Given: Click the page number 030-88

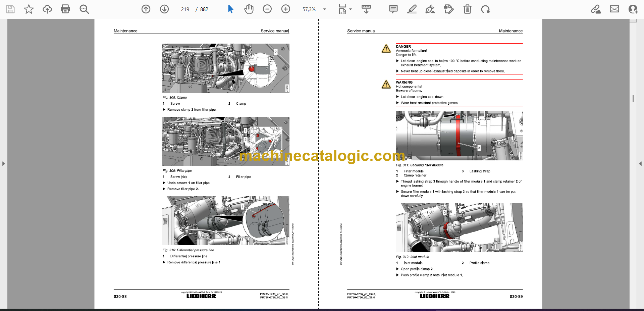Looking at the screenshot, I should pyautogui.click(x=120, y=297).
